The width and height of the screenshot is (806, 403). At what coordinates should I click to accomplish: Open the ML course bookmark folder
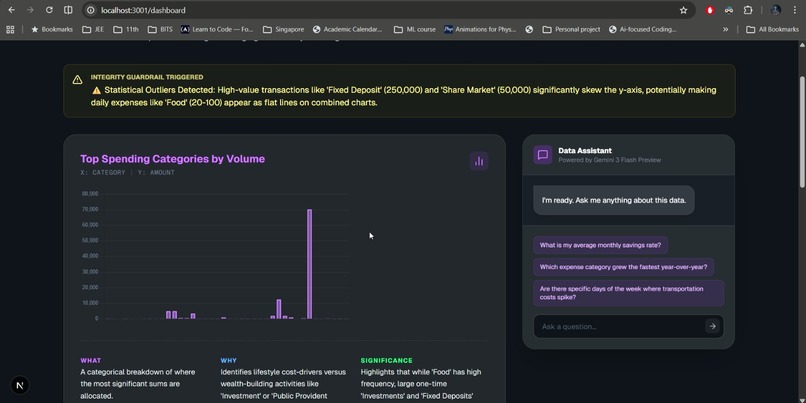click(x=415, y=29)
